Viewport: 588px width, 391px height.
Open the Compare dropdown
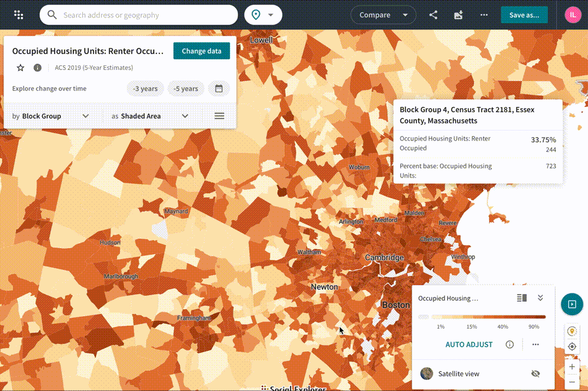pos(383,15)
